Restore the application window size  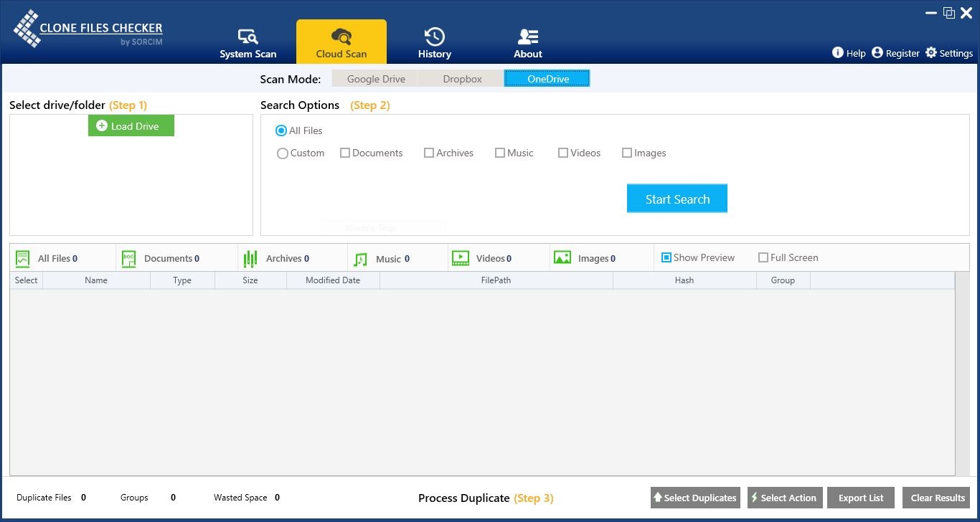tap(948, 13)
